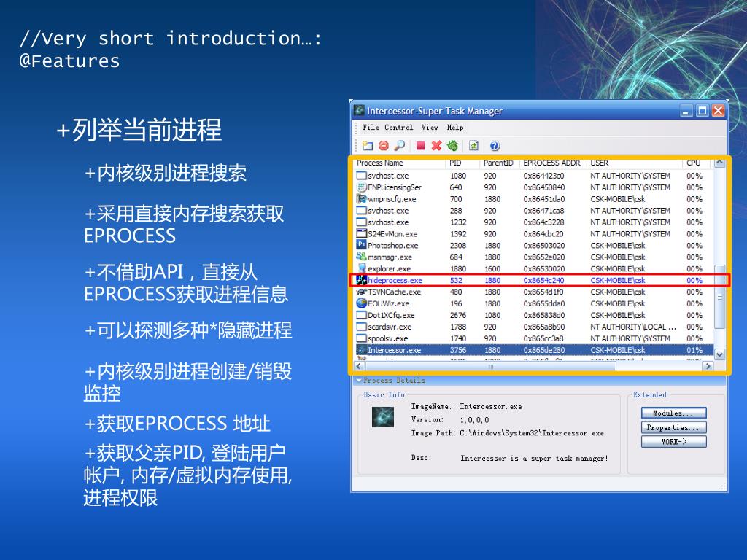
Task: Click the explorer.exe process icon
Action: point(362,268)
